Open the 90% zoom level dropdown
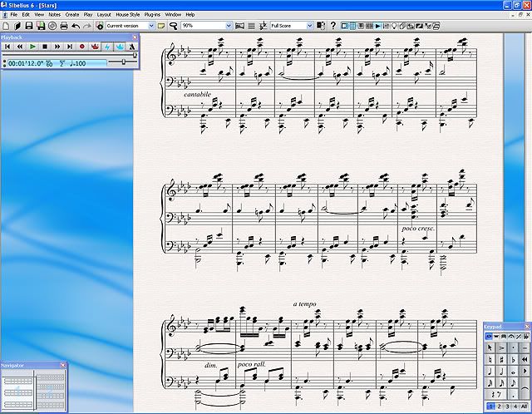 229,26
